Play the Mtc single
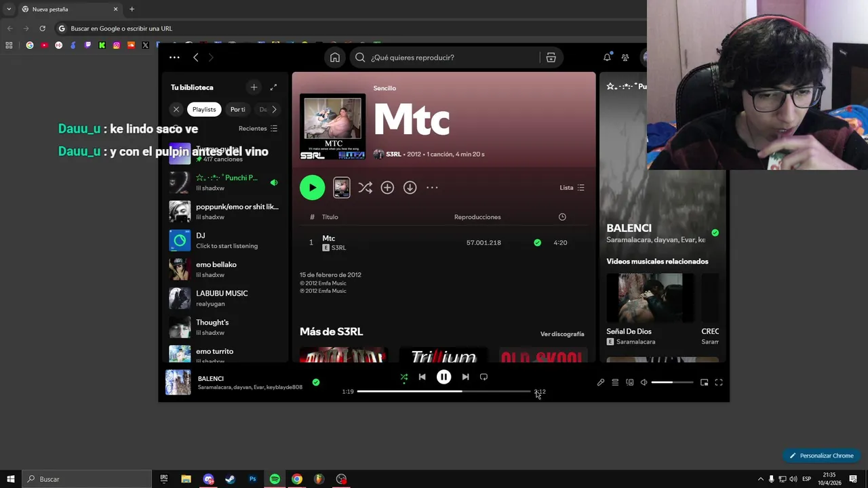The width and height of the screenshot is (868, 488). (313, 188)
